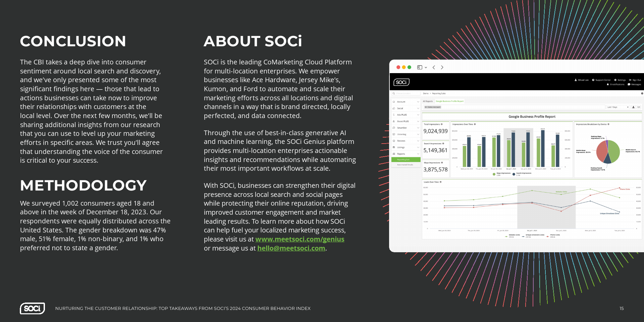644x322 pixels.
Task: Open the Last 7 Days dropdown
Action: tap(618, 107)
